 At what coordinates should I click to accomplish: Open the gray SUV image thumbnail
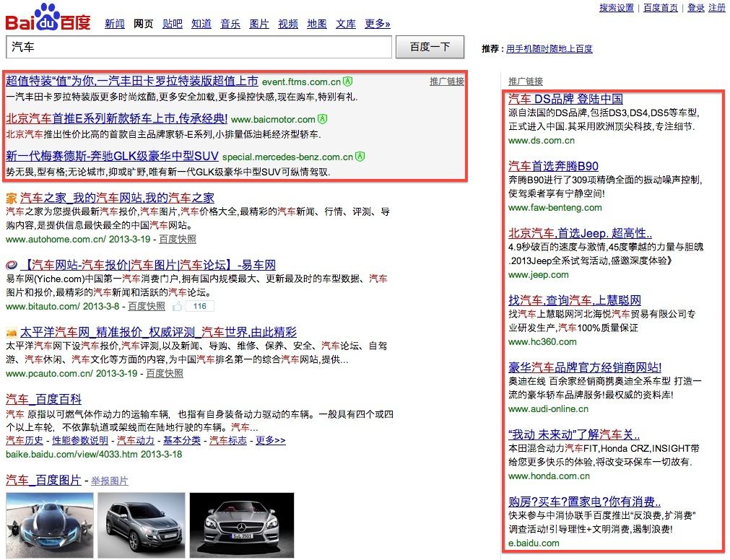pyautogui.click(x=141, y=525)
